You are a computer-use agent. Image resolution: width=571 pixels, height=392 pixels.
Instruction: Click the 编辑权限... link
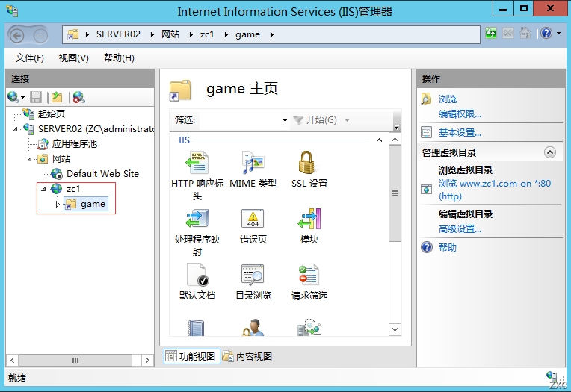coord(460,114)
